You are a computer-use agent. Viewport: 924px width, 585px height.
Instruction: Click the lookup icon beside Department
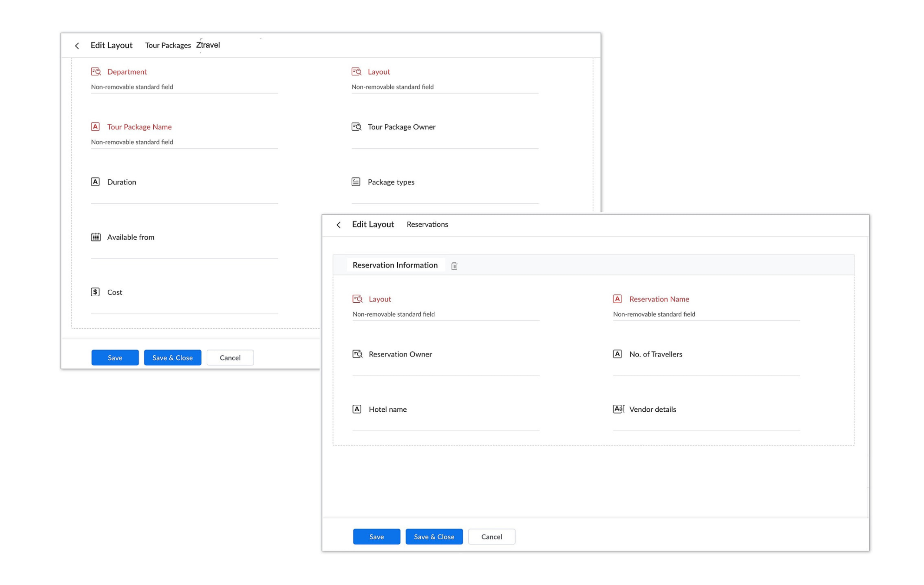[96, 71]
